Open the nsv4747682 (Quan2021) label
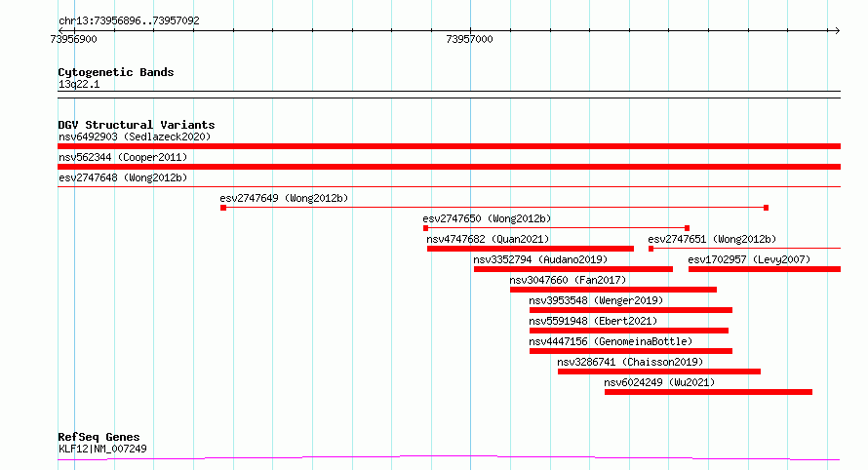The height and width of the screenshot is (470, 868). click(488, 239)
